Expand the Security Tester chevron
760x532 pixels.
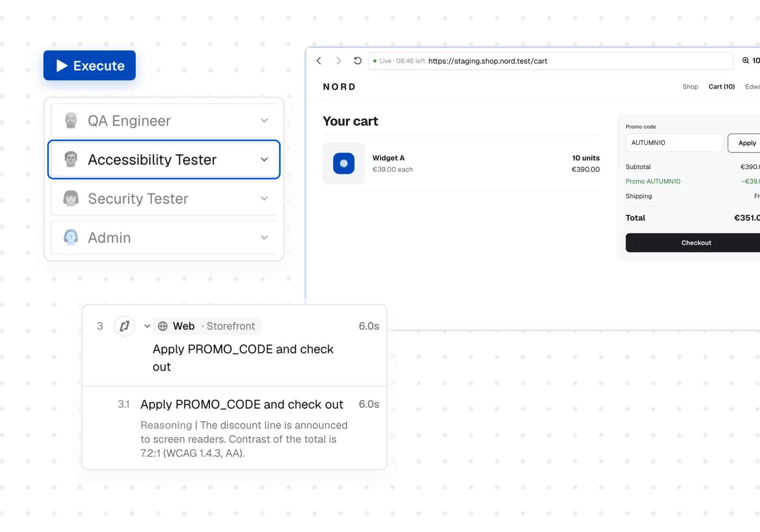(264, 199)
